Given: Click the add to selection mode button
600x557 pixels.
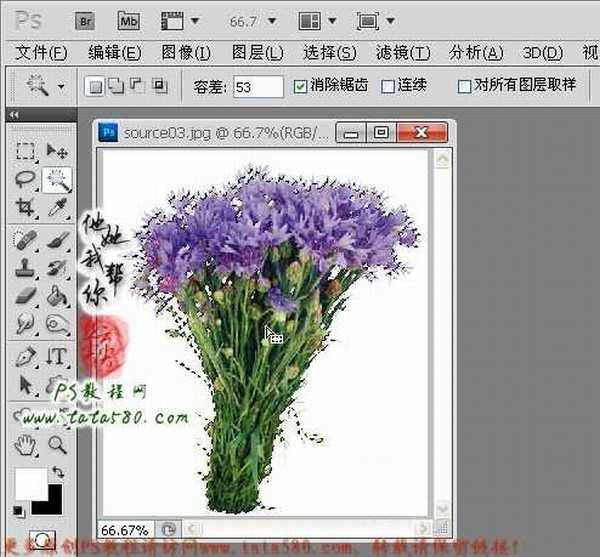Looking at the screenshot, I should (116, 87).
